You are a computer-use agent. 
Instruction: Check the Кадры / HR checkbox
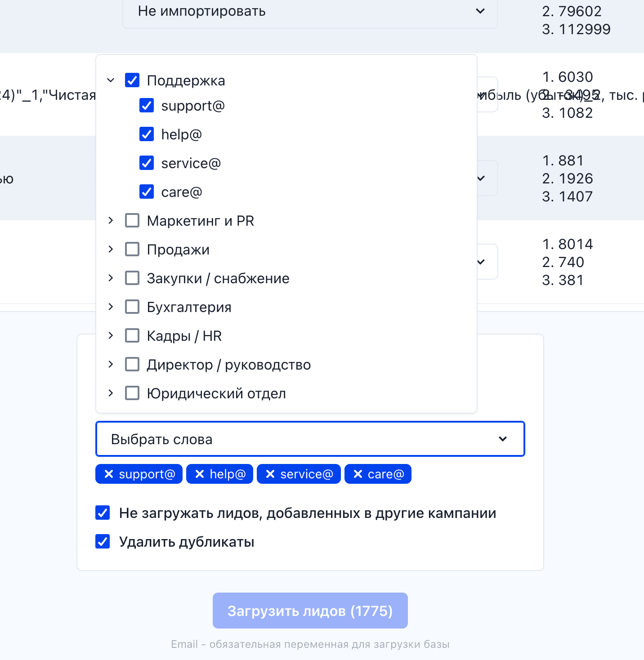(x=132, y=336)
